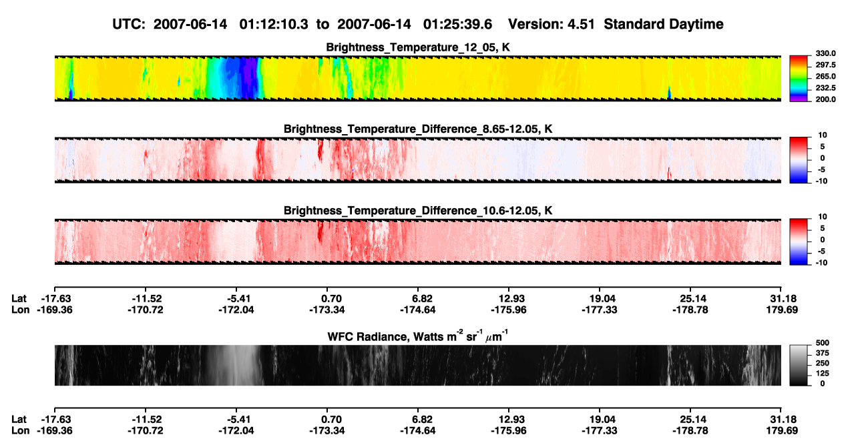868x445 pixels.
Task: Click latitude '-17.63' under WFC Radiance strip
Action: pos(55,420)
